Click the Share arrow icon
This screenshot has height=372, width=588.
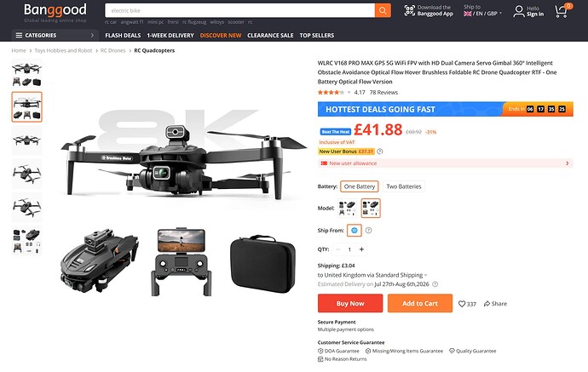487,303
